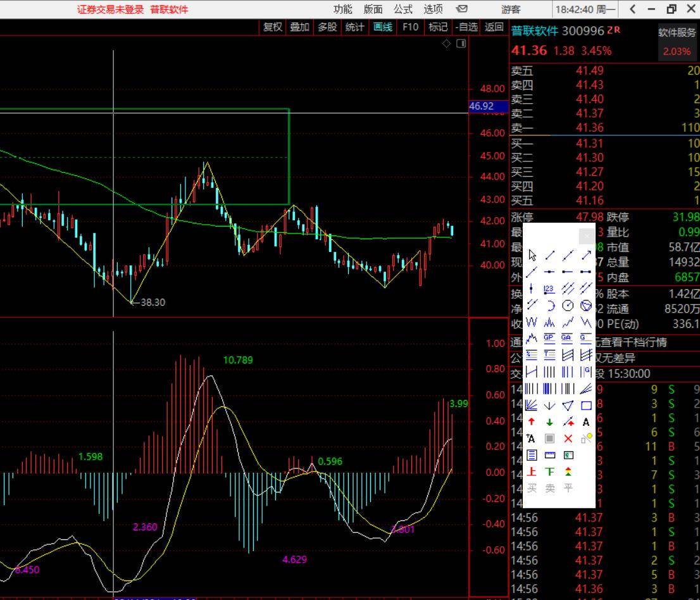
Task: Click the 证券交易未登录 login text
Action: 111,9
